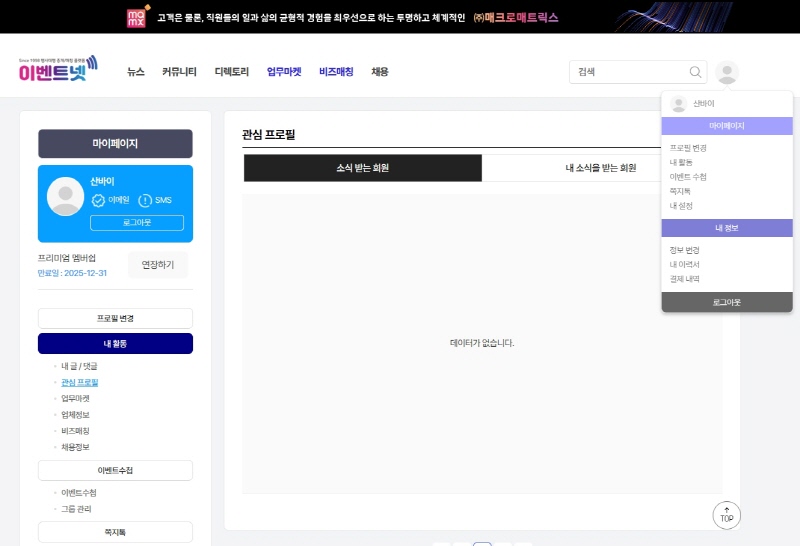Click the 마이페이지 header in the dropdown
Screen dimensions: 800x546
pos(727,126)
